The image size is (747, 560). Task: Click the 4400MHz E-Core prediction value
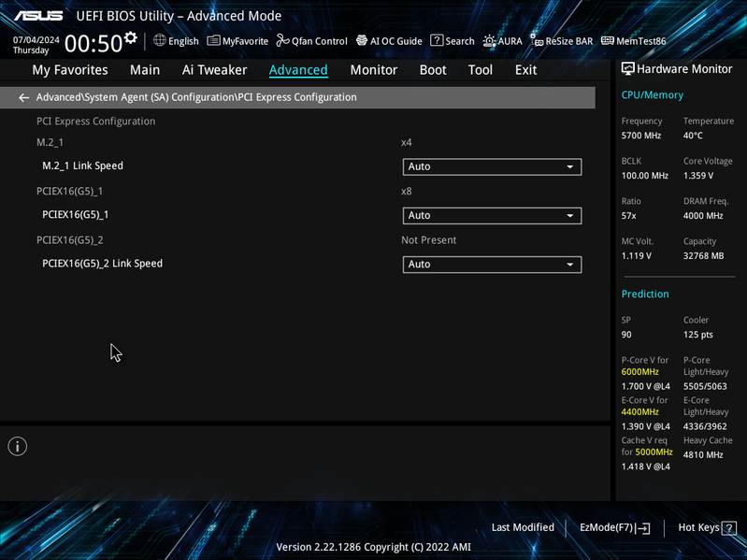[639, 412]
